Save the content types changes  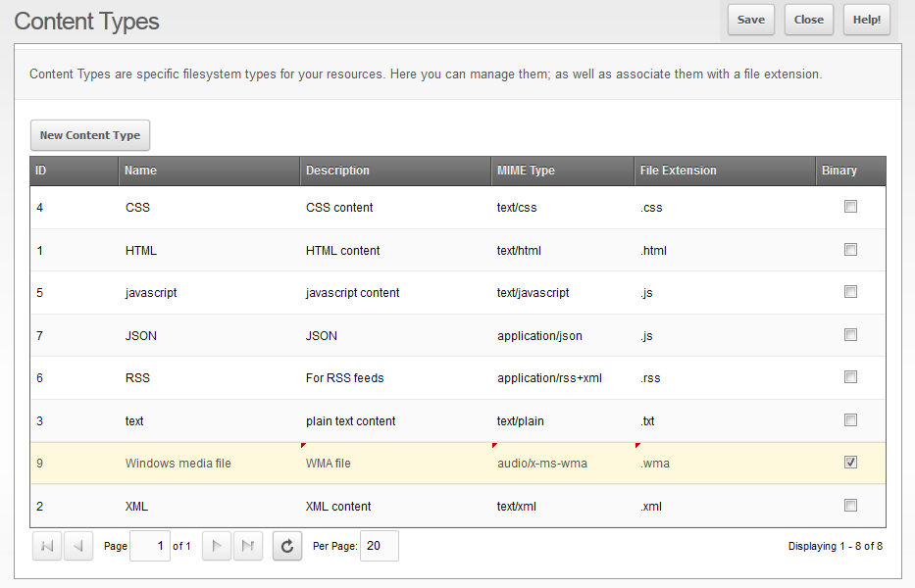(751, 20)
